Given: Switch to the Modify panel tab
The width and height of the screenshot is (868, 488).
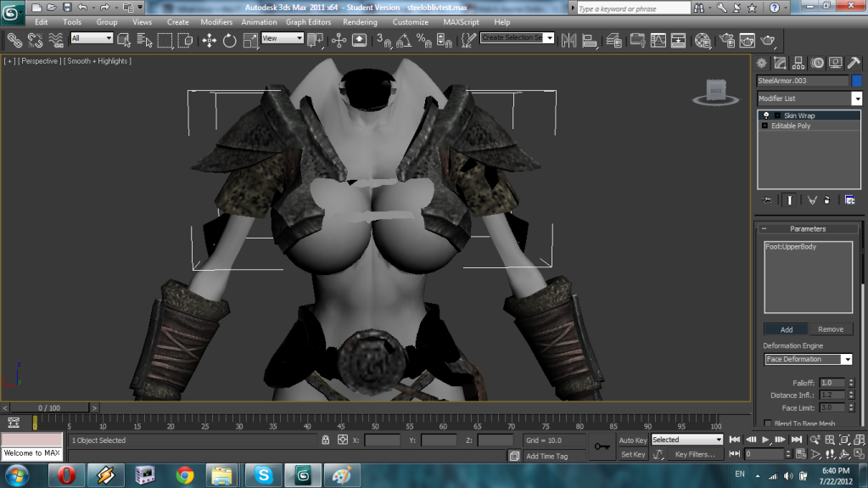Looking at the screenshot, I should [x=780, y=63].
